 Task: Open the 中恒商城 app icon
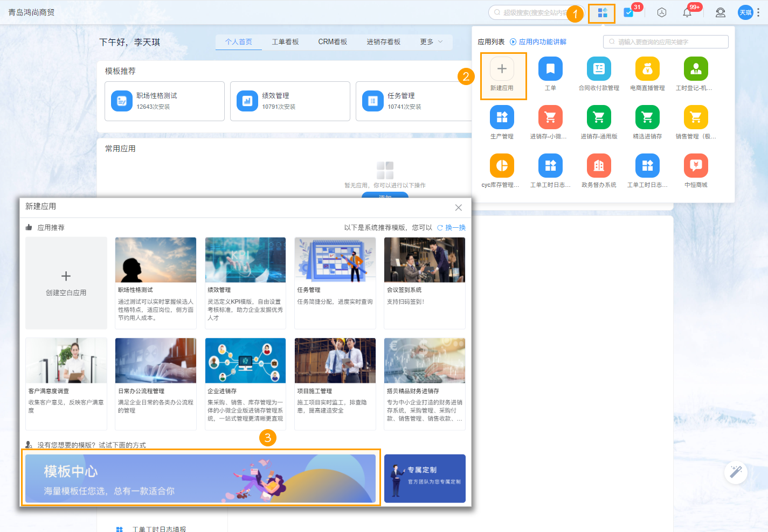coord(696,165)
